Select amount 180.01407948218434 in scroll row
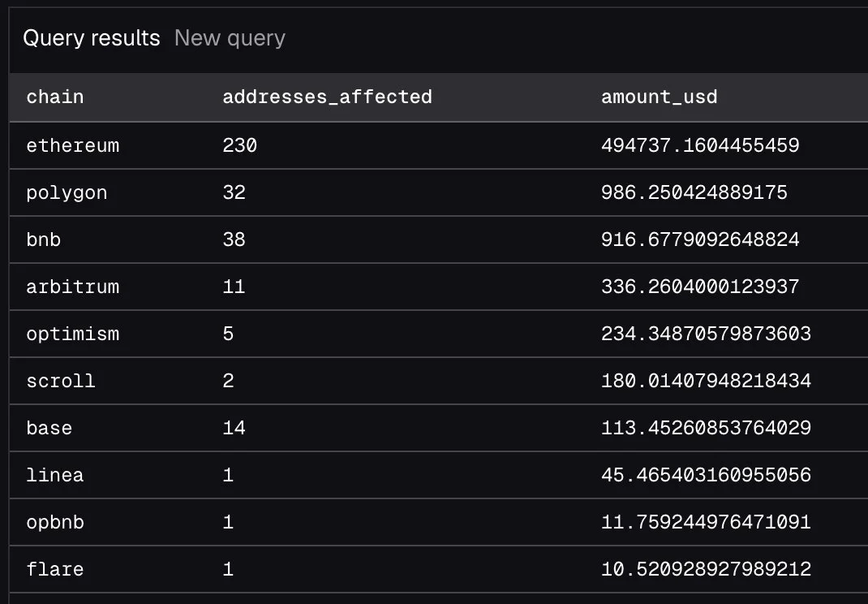 [706, 381]
